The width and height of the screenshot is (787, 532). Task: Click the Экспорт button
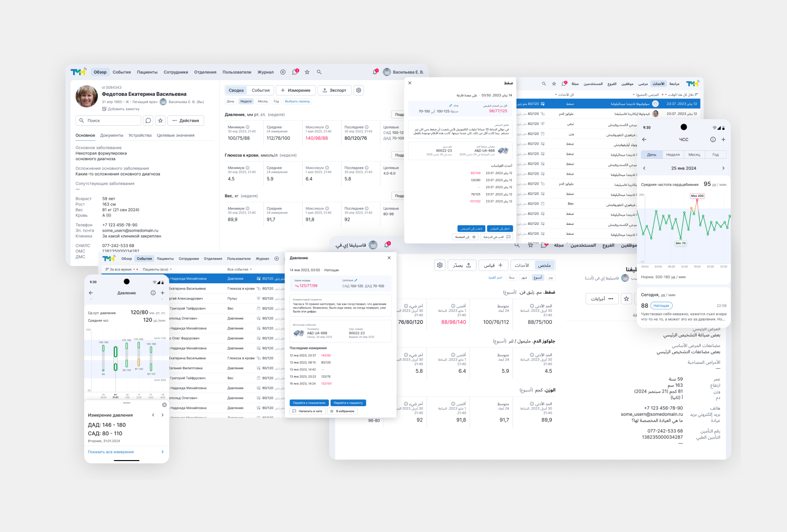point(334,90)
